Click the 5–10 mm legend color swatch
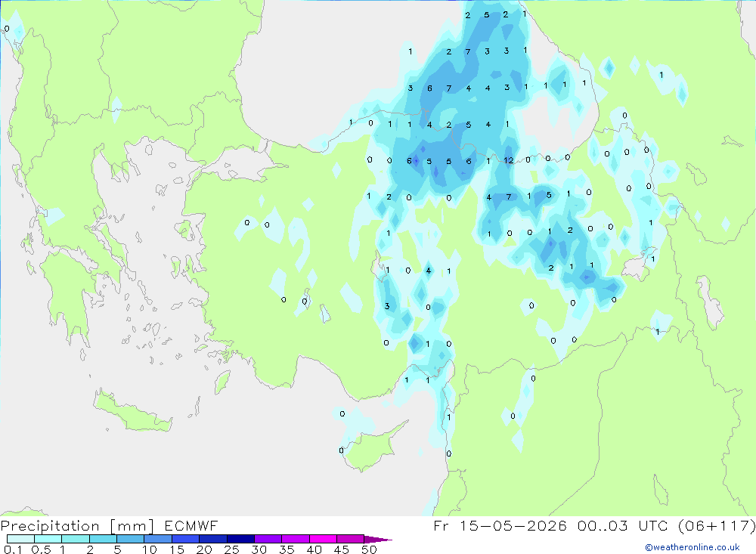 [131, 539]
